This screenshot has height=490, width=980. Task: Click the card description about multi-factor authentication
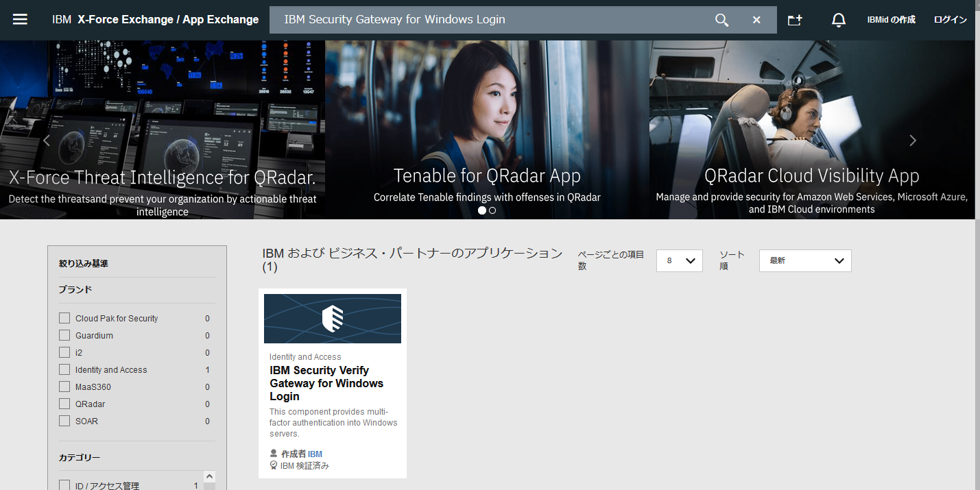click(333, 423)
